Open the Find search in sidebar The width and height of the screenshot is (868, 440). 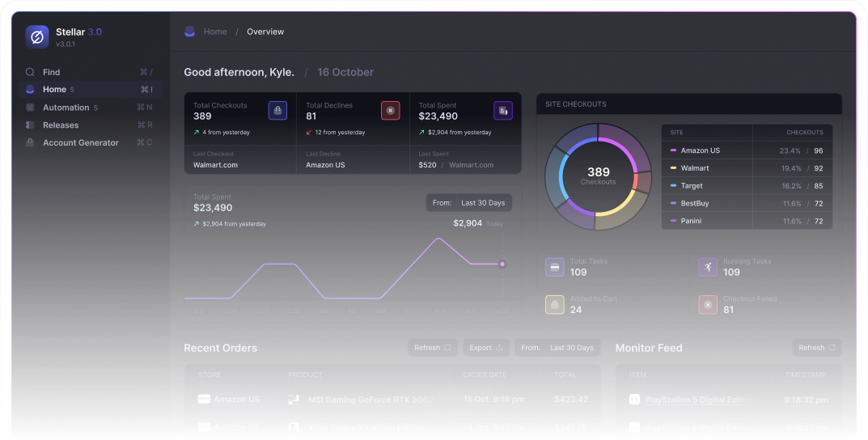tap(52, 72)
